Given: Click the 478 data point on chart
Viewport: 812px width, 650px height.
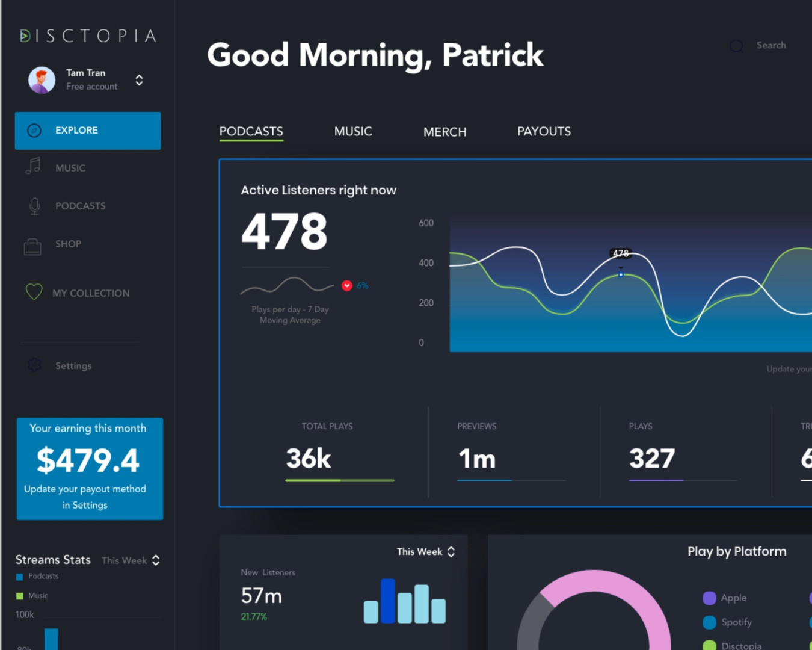Looking at the screenshot, I should pos(621,274).
